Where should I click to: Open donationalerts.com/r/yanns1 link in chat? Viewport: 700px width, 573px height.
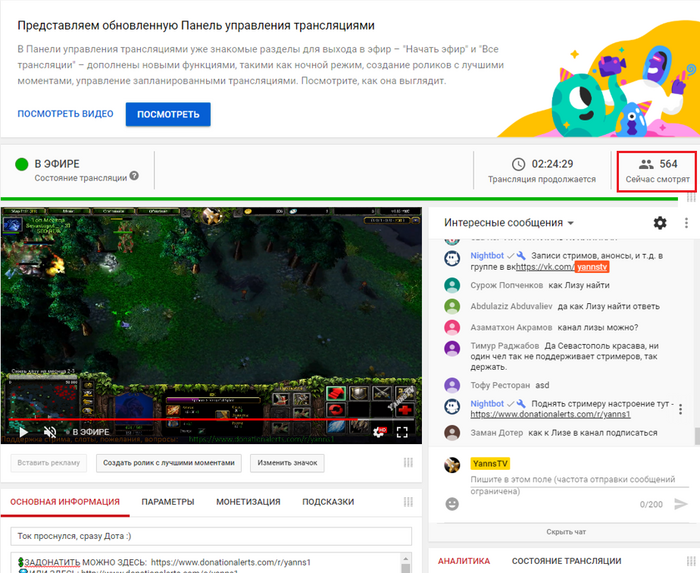[550, 415]
